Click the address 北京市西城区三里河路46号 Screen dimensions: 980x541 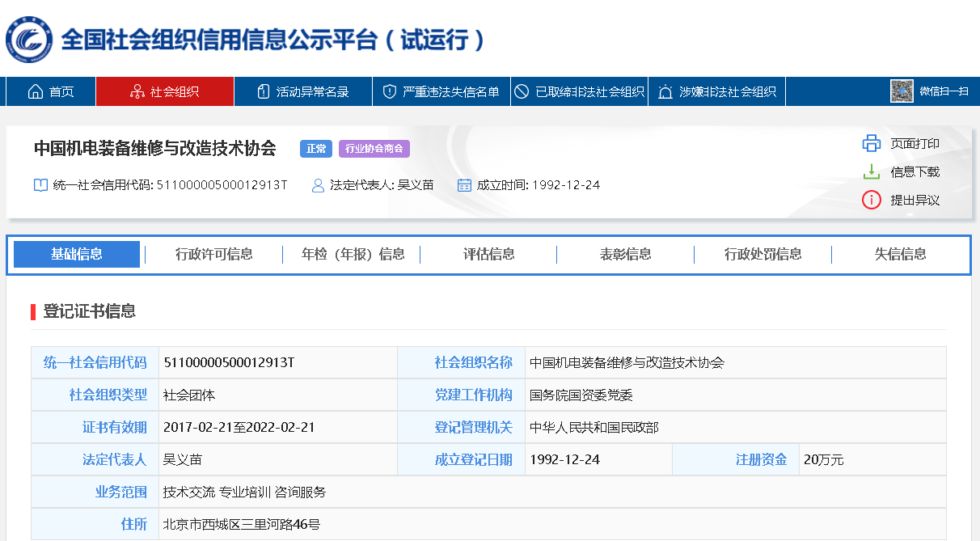(242, 524)
